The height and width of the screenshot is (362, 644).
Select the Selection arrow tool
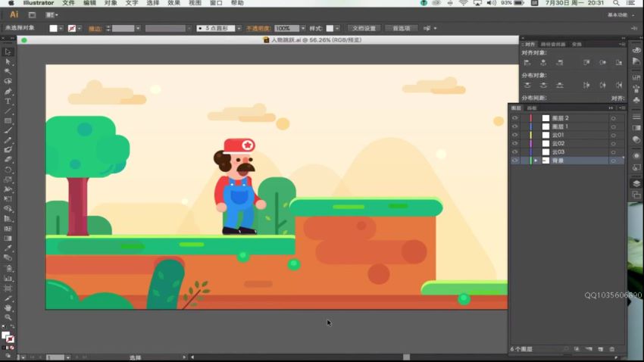point(8,51)
